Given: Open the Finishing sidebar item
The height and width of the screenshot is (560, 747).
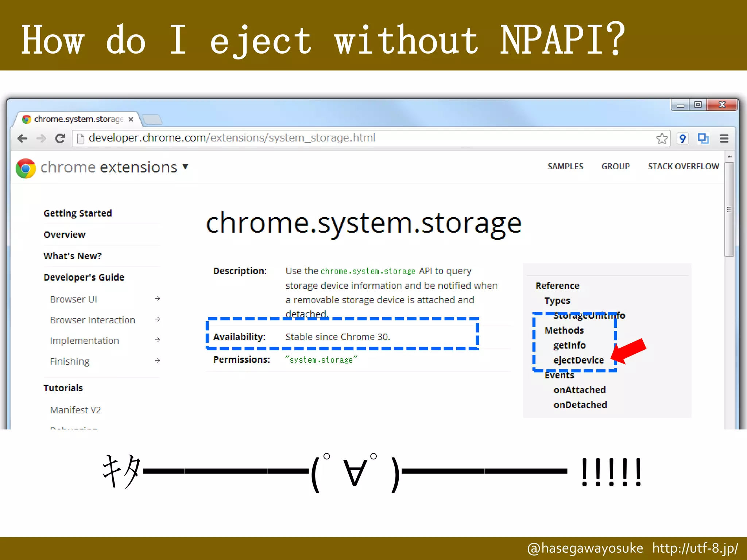Looking at the screenshot, I should pyautogui.click(x=70, y=361).
